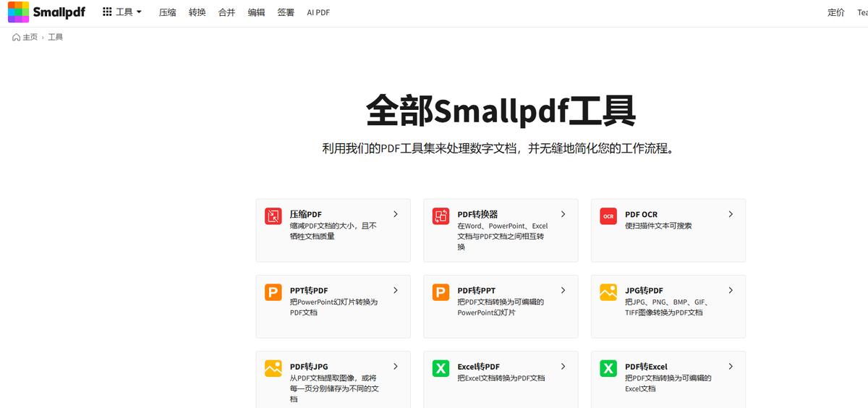868x408 pixels.
Task: Click the chevron arrow on PDF OCR card
Action: coord(731,214)
